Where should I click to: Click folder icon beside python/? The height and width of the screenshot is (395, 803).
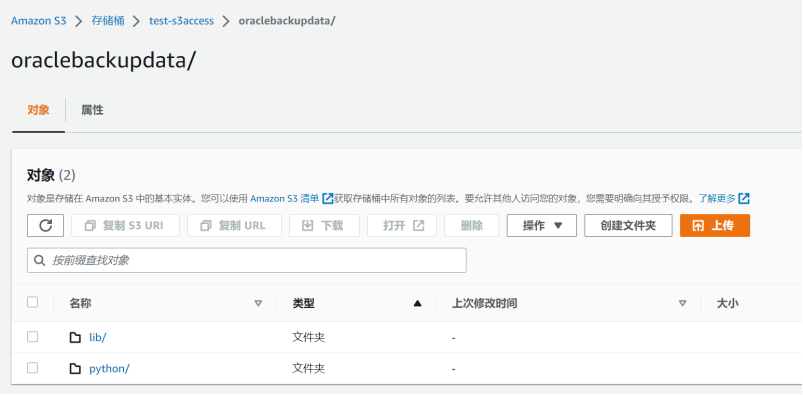[75, 368]
